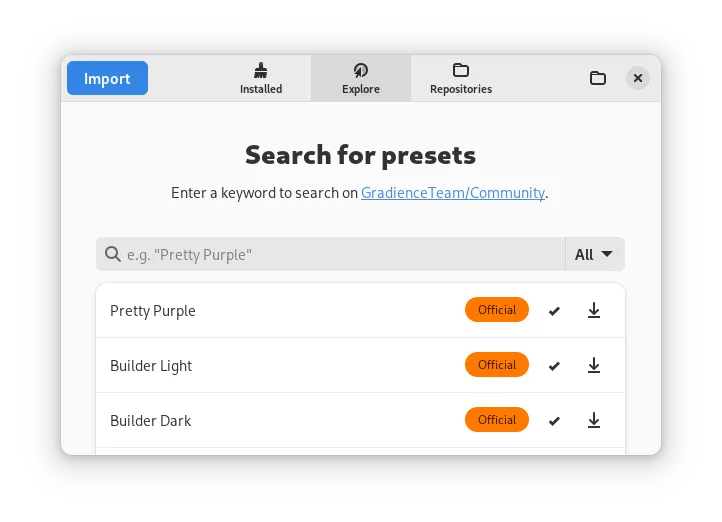This screenshot has height=522, width=722.
Task: Click Official badge on Builder Light
Action: 496,365
